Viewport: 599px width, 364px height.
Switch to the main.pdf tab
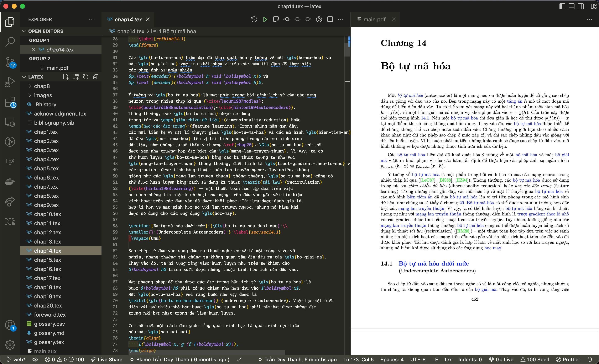coord(374,20)
